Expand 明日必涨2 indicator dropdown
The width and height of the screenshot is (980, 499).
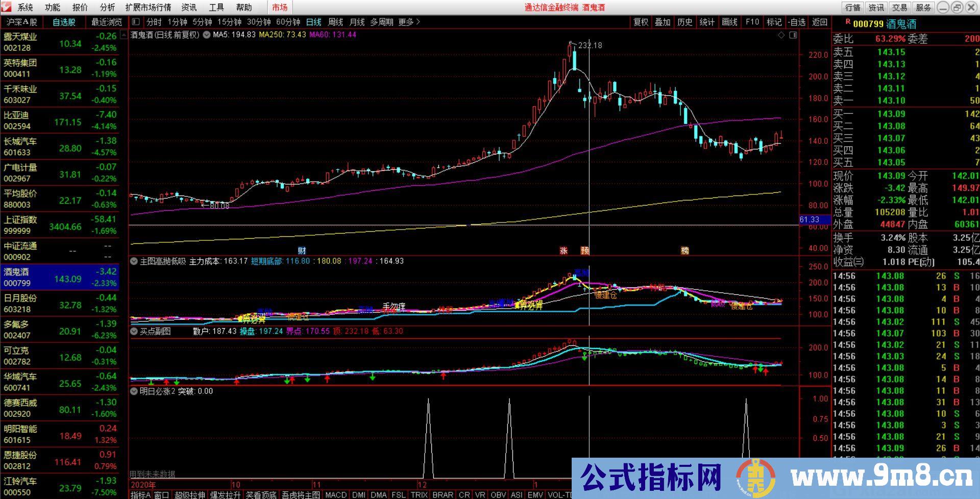pyautogui.click(x=134, y=391)
